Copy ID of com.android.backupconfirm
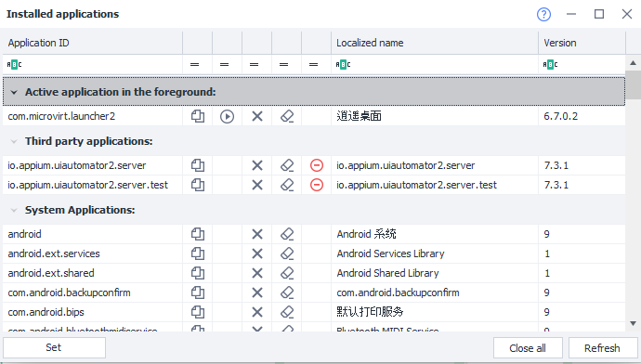This screenshot has width=641, height=364. pos(198,292)
